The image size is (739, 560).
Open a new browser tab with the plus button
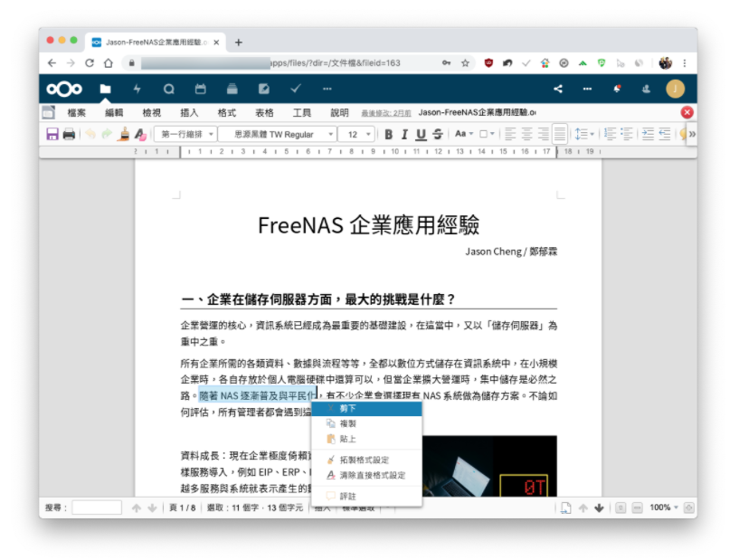(239, 43)
